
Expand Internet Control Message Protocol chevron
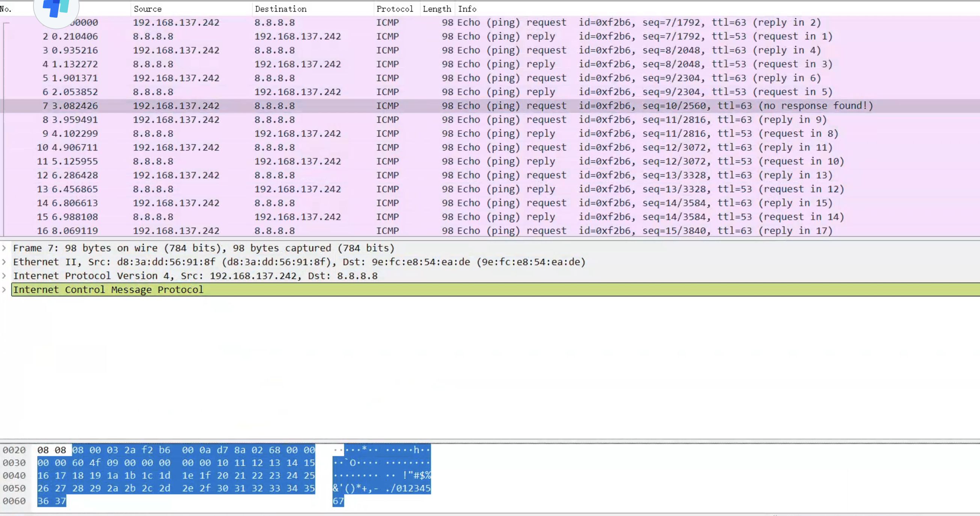pyautogui.click(x=4, y=290)
